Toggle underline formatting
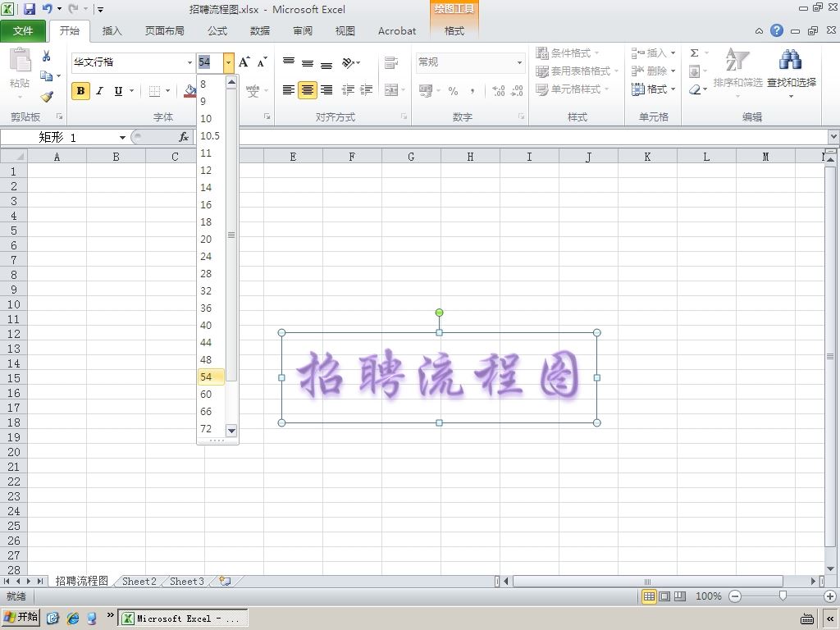This screenshot has height=630, width=840. (x=118, y=90)
